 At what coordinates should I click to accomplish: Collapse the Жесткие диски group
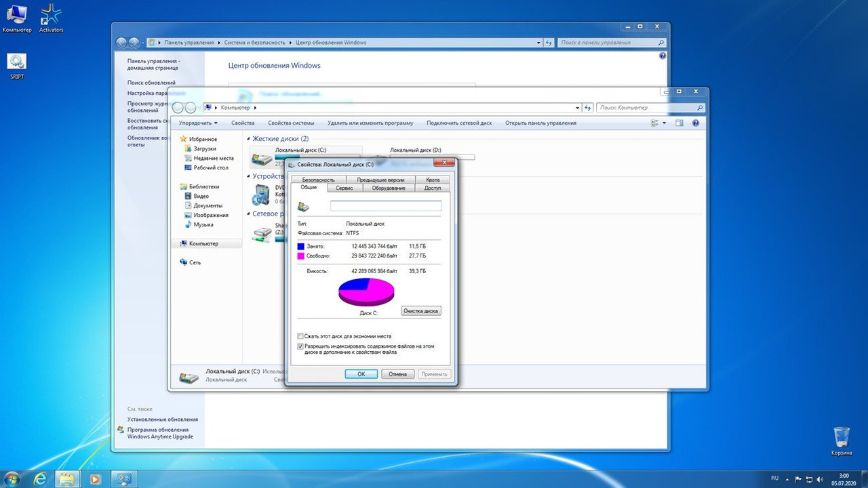248,139
